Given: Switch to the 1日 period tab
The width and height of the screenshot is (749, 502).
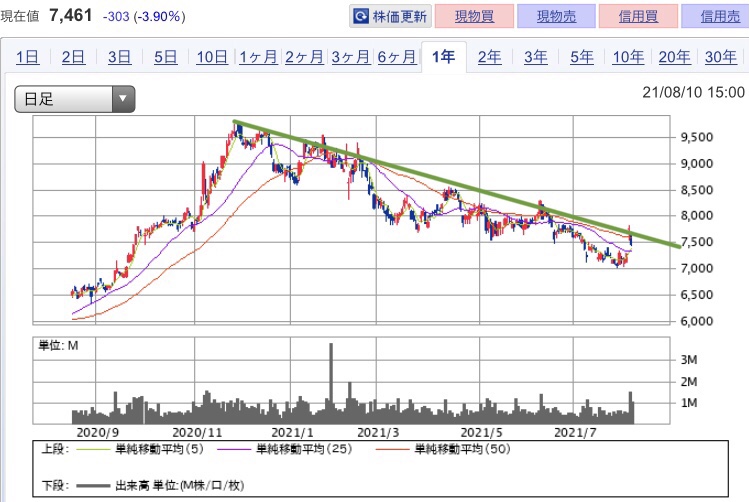Looking at the screenshot, I should point(28,57).
